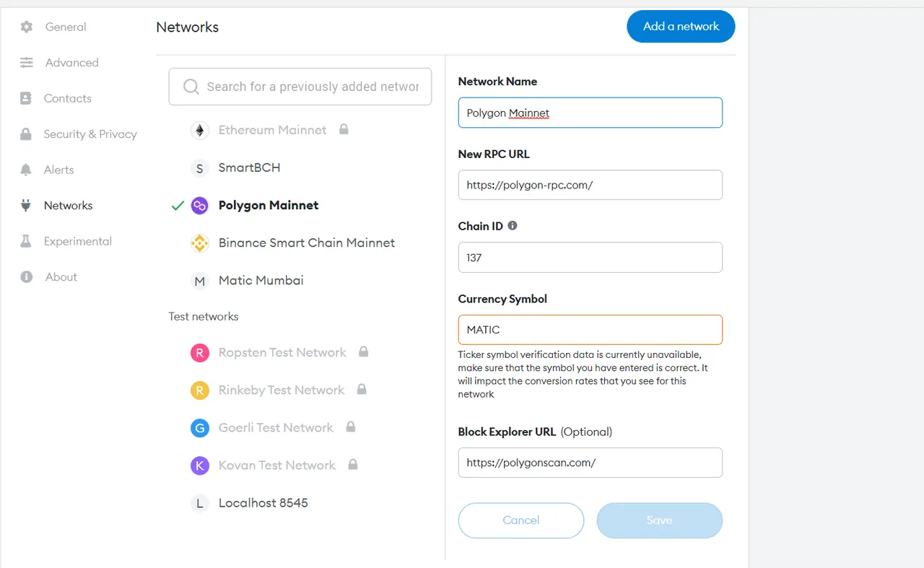Click the Security & Privacy lock icon
The image size is (924, 568).
pos(26,134)
